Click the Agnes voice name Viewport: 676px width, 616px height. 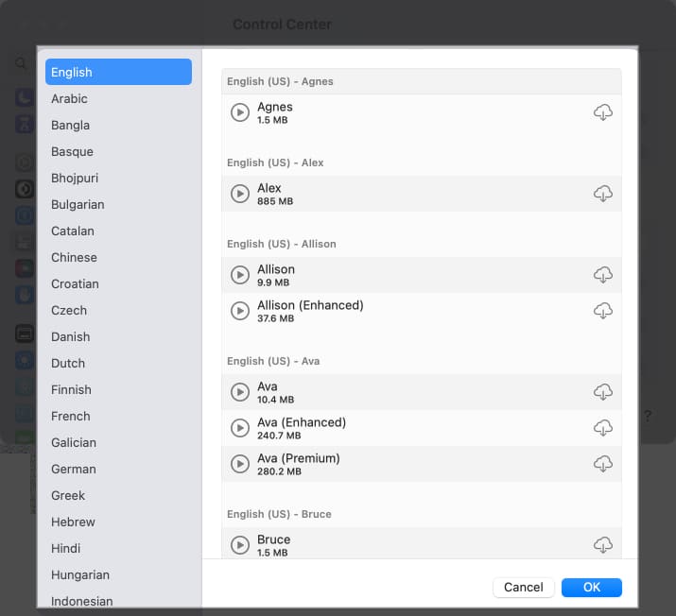(275, 107)
